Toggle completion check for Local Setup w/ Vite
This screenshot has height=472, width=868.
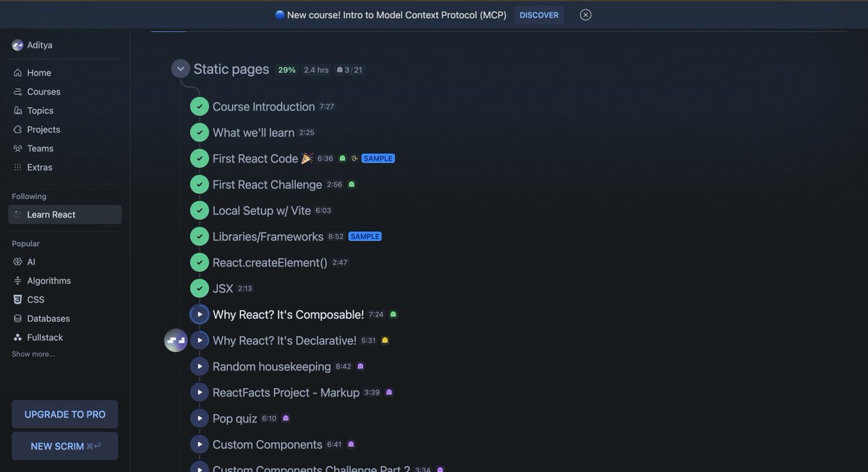point(200,211)
